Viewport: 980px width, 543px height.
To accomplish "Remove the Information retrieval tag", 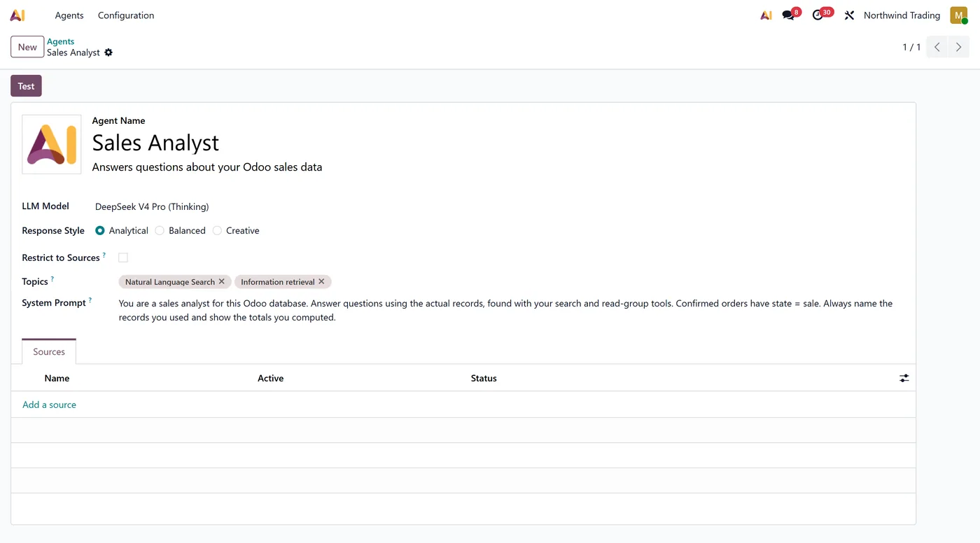I will 321,281.
